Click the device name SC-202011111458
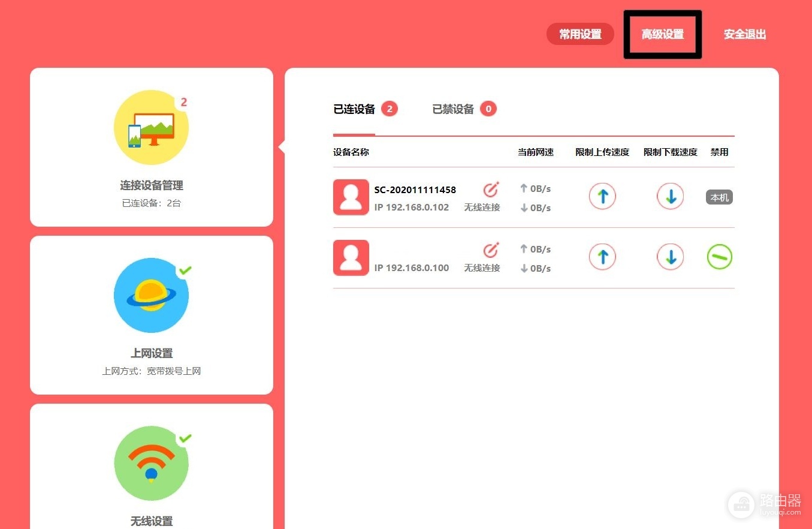Screen dimensions: 812x529 point(415,190)
